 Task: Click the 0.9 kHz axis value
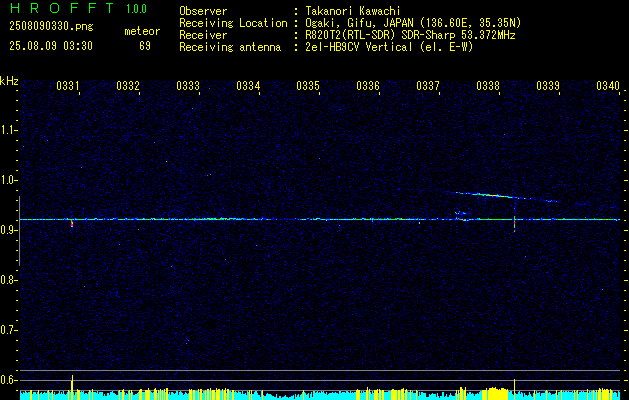tap(8, 230)
